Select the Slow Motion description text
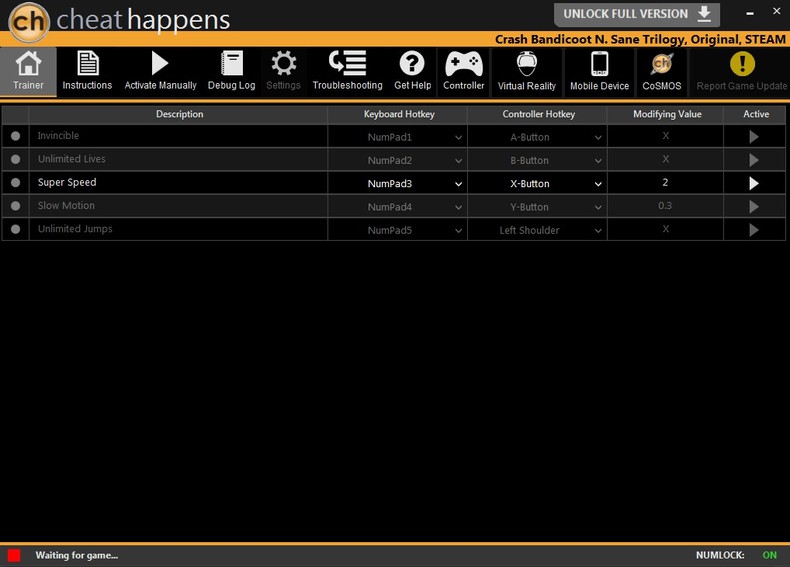Screen dimensions: 790x567 (66, 206)
